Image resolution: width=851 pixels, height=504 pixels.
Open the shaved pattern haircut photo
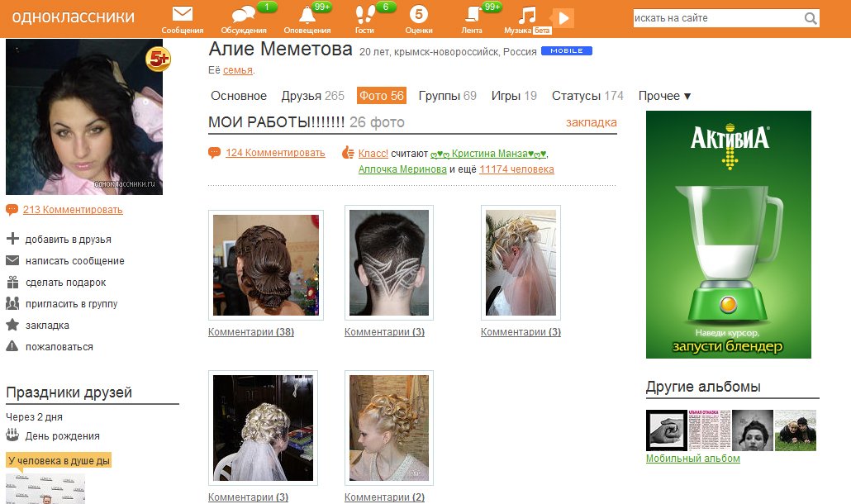[x=388, y=263]
